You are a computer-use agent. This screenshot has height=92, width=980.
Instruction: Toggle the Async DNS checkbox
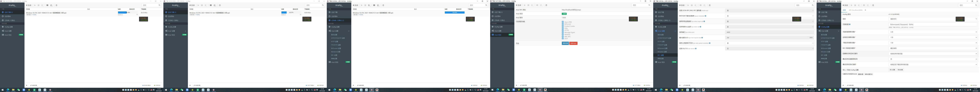(563, 22)
